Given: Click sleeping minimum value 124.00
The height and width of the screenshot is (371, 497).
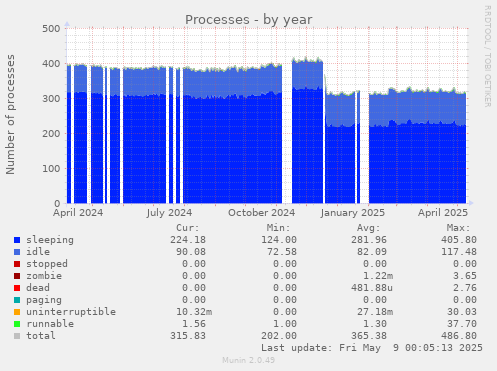Looking at the screenshot, I should 279,240.
